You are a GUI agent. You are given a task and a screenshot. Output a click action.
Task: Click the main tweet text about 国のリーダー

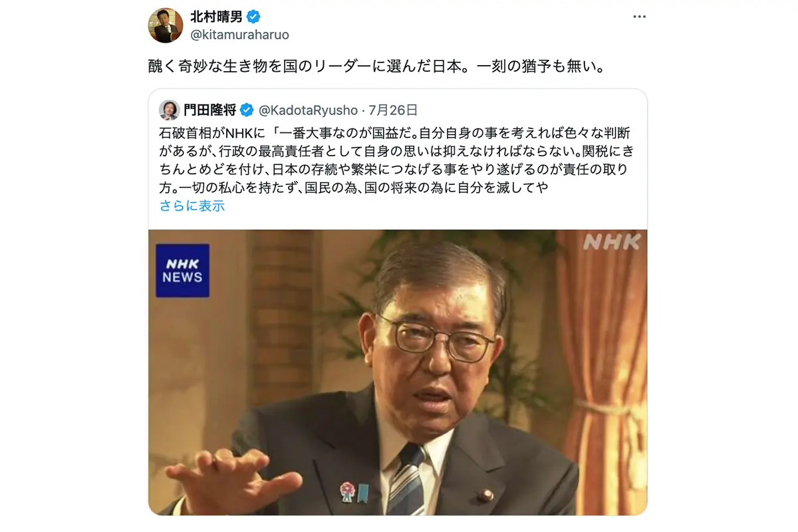coord(376,67)
